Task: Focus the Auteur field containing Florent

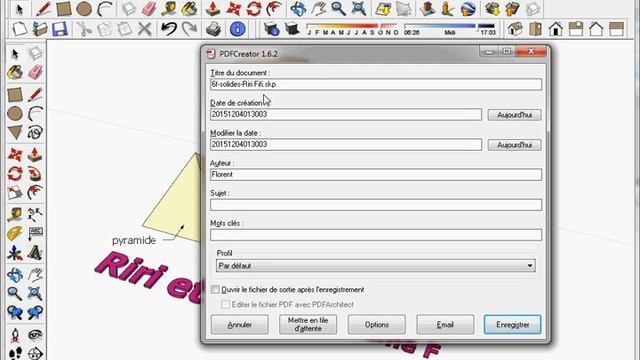Action: click(376, 175)
